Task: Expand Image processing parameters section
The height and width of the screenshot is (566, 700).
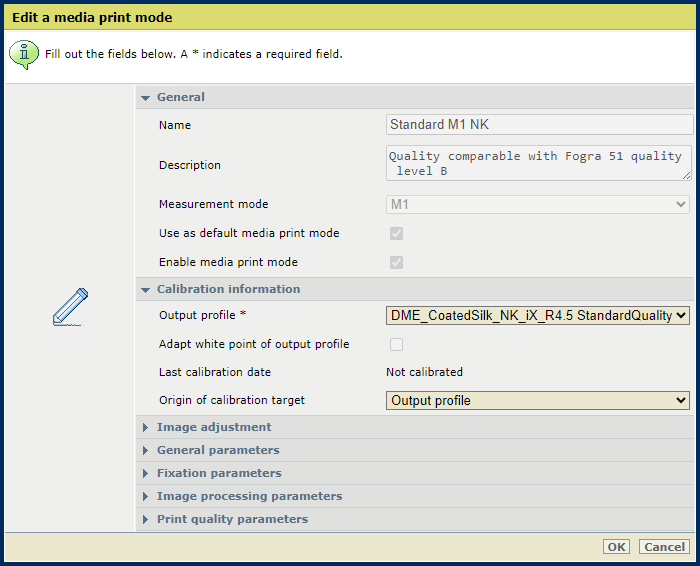Action: coord(146,496)
